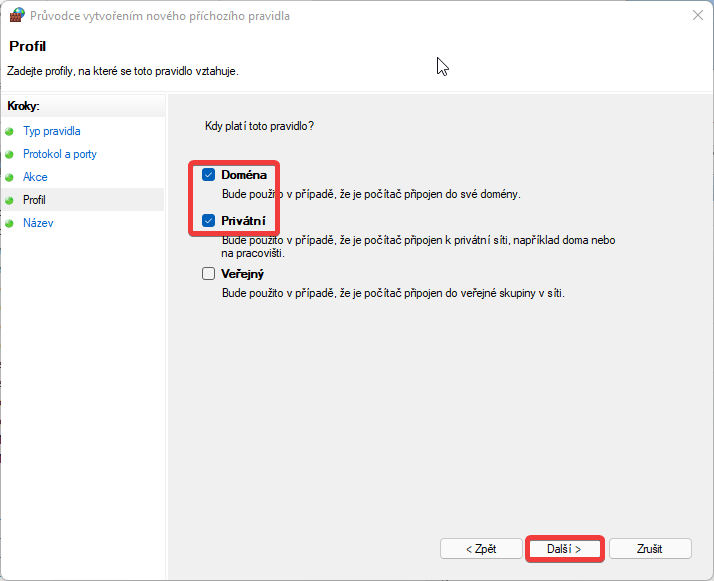Open the Název step

pos(38,223)
